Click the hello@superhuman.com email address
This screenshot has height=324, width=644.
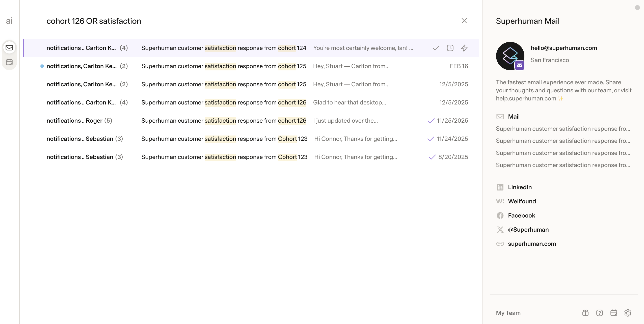click(x=564, y=48)
